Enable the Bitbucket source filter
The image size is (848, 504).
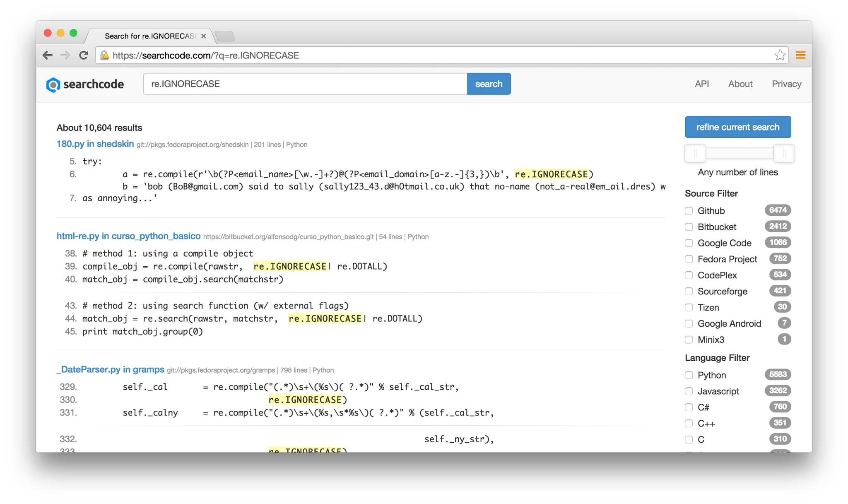(689, 227)
